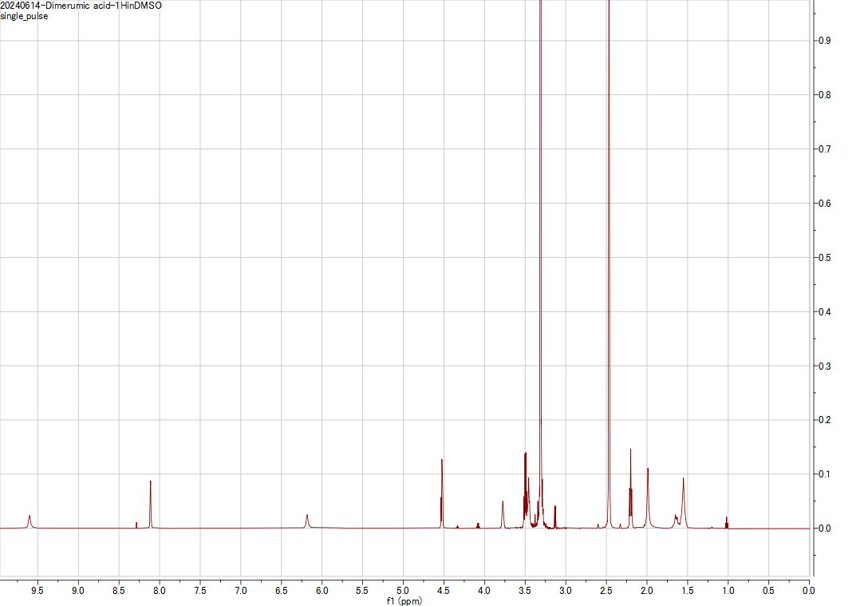Click the title text '20240614-Dimerumic acid-1HinDMSO'
Image resolution: width=868 pixels, height=606 pixels.
click(81, 6)
